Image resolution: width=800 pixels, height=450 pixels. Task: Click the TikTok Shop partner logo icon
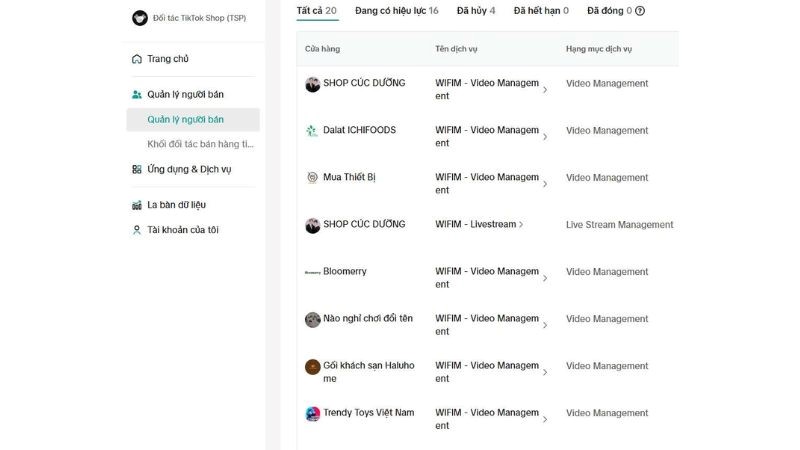(139, 18)
